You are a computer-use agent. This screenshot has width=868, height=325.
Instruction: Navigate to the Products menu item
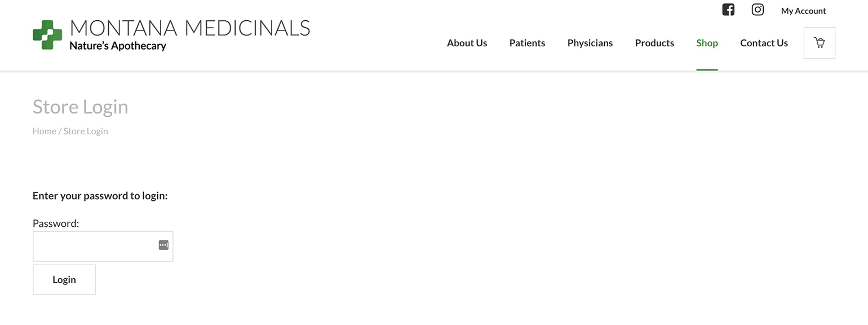pos(654,43)
